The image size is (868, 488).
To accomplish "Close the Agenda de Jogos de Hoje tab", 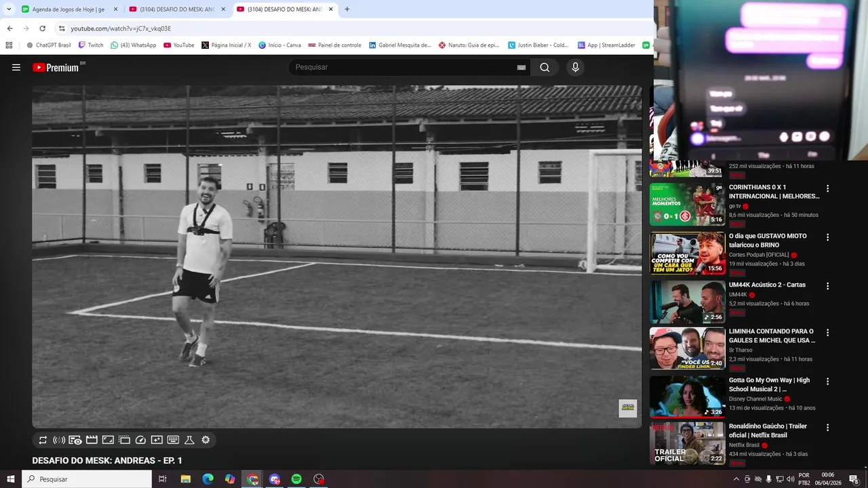I will [x=115, y=9].
